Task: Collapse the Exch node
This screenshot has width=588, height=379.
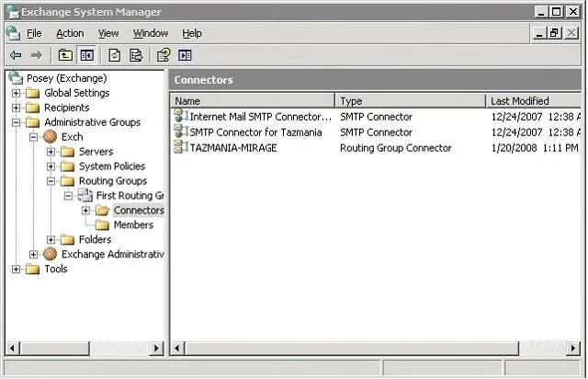Action: tap(33, 137)
